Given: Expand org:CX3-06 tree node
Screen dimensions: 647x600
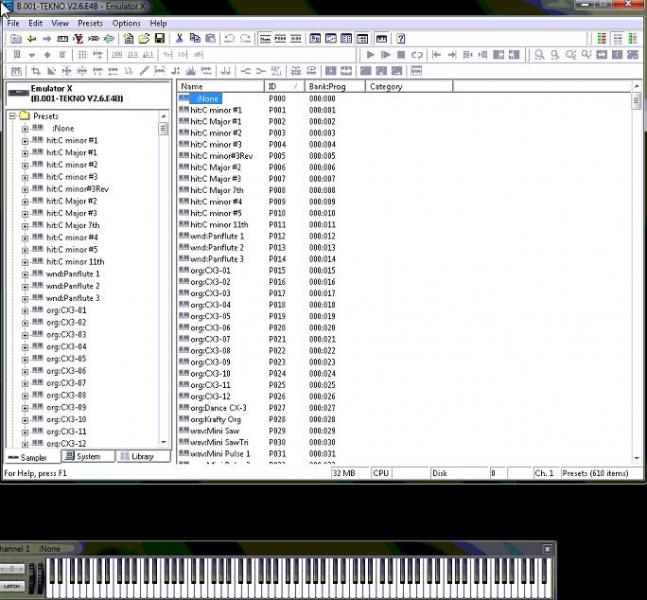Looking at the screenshot, I should 25,371.
